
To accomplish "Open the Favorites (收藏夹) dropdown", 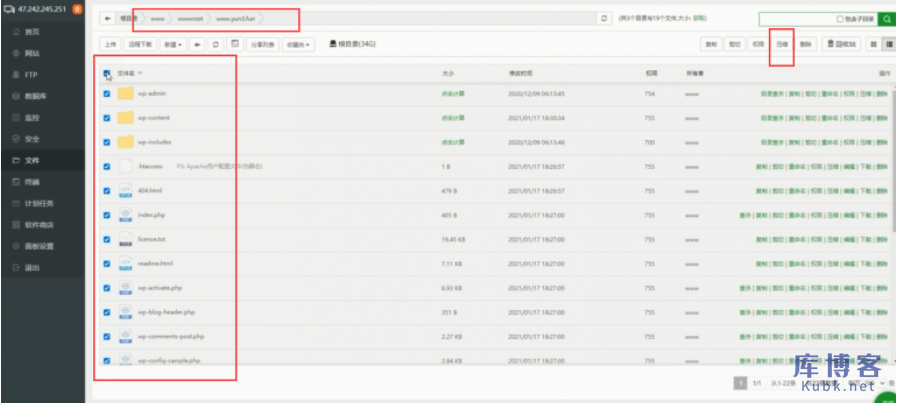I will click(298, 44).
